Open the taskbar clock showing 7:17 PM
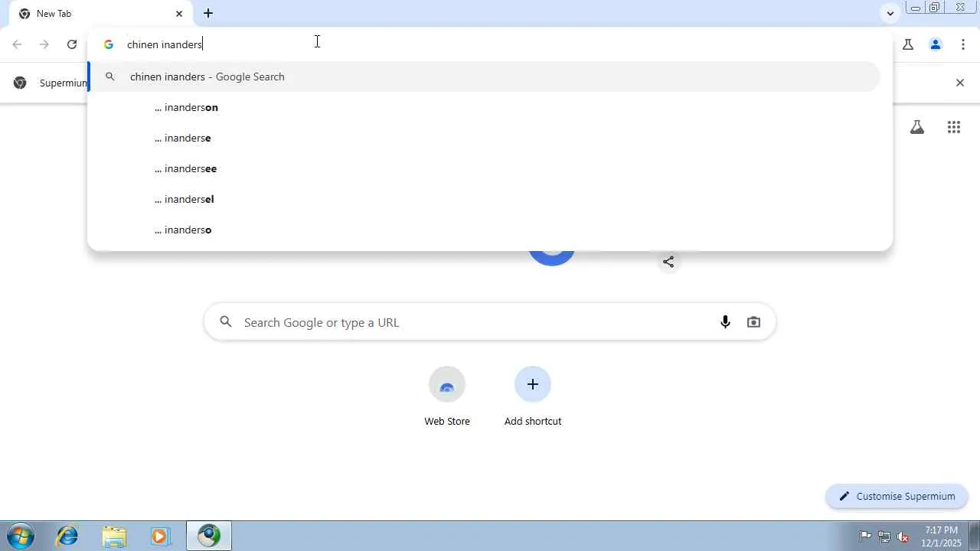The width and height of the screenshot is (980, 551). pos(942,536)
